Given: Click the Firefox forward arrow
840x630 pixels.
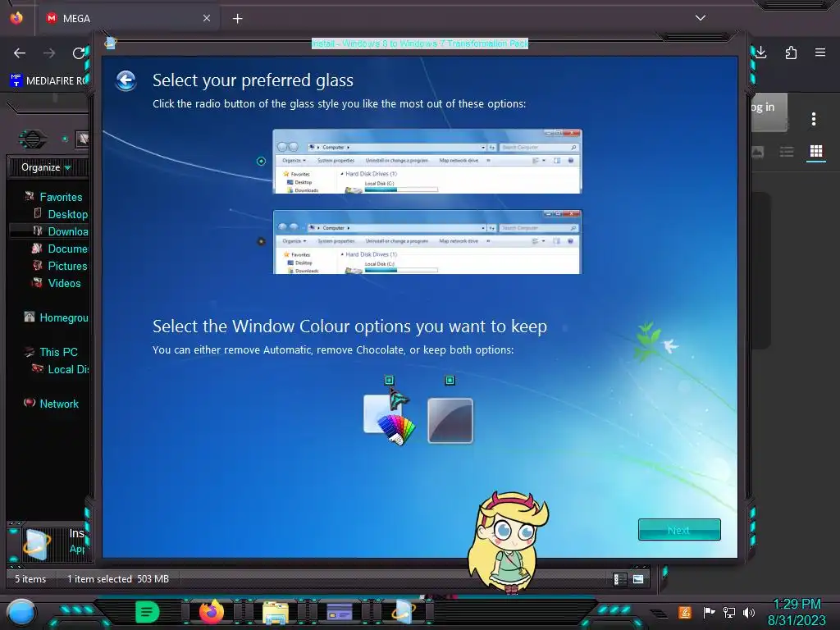Looking at the screenshot, I should tap(49, 53).
